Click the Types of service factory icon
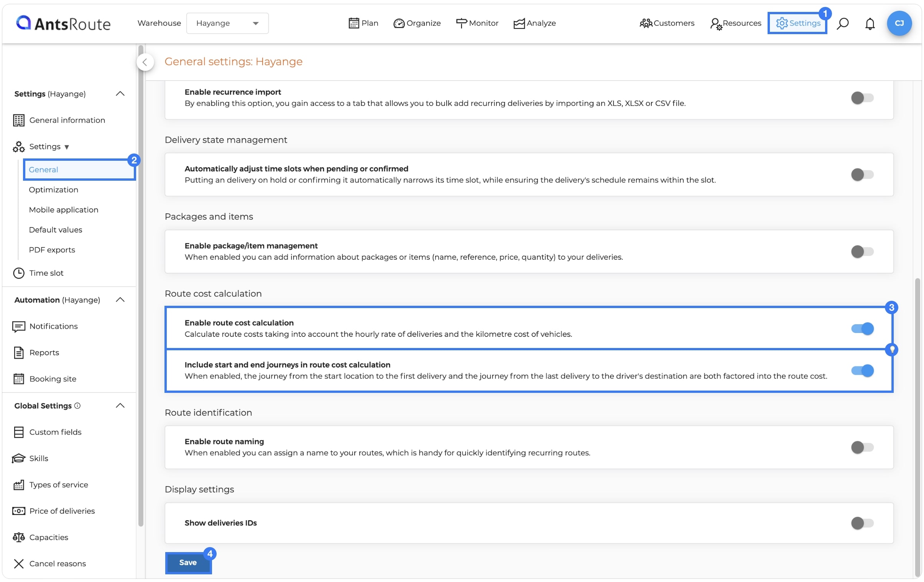The height and width of the screenshot is (582, 924). tap(19, 485)
